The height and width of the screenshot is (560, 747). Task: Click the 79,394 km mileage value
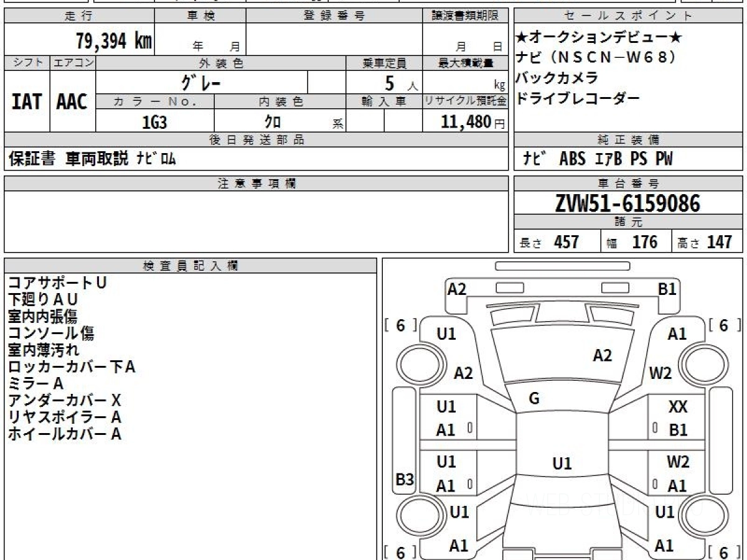pyautogui.click(x=113, y=41)
